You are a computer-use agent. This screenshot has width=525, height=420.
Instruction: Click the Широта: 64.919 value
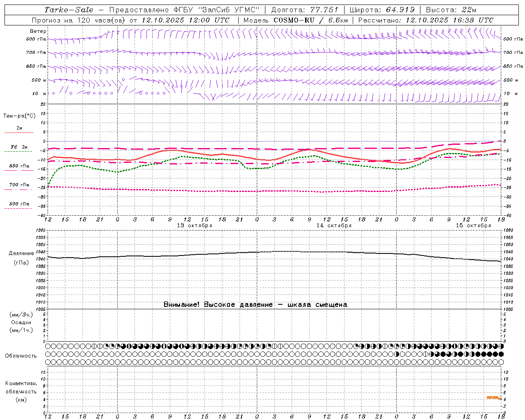point(382,10)
